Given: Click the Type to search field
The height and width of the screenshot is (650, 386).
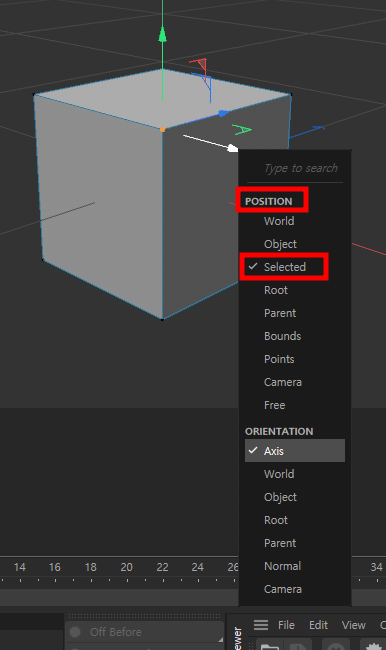Looking at the screenshot, I should tap(295, 168).
